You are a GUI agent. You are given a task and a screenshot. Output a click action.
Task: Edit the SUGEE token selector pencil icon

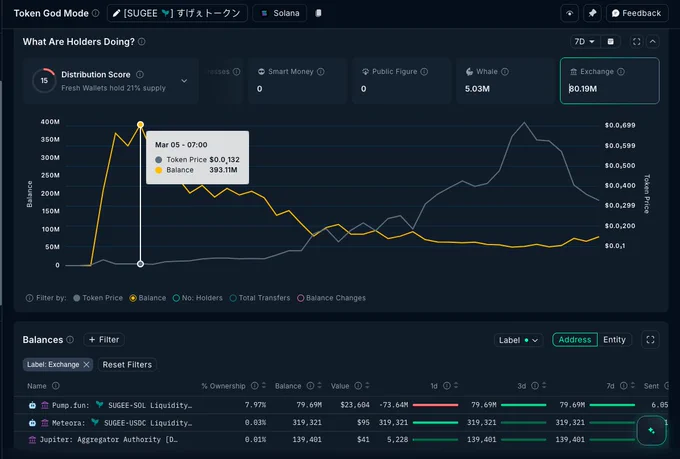116,13
